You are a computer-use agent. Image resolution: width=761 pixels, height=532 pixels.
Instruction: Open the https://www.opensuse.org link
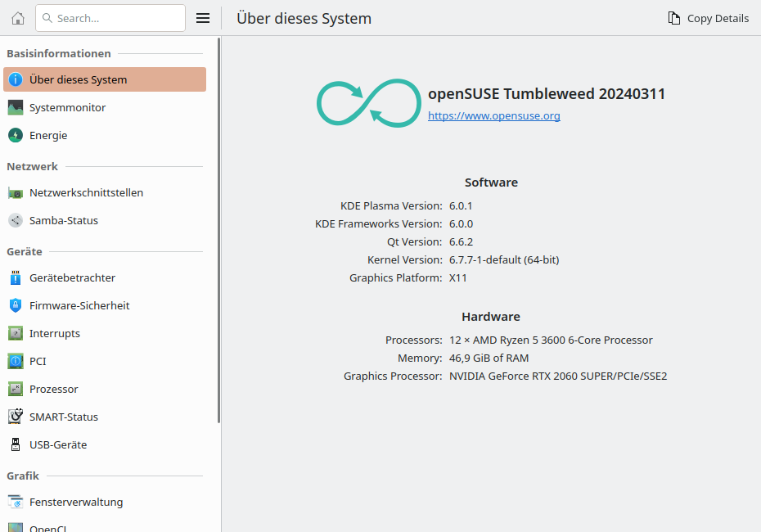coord(494,116)
